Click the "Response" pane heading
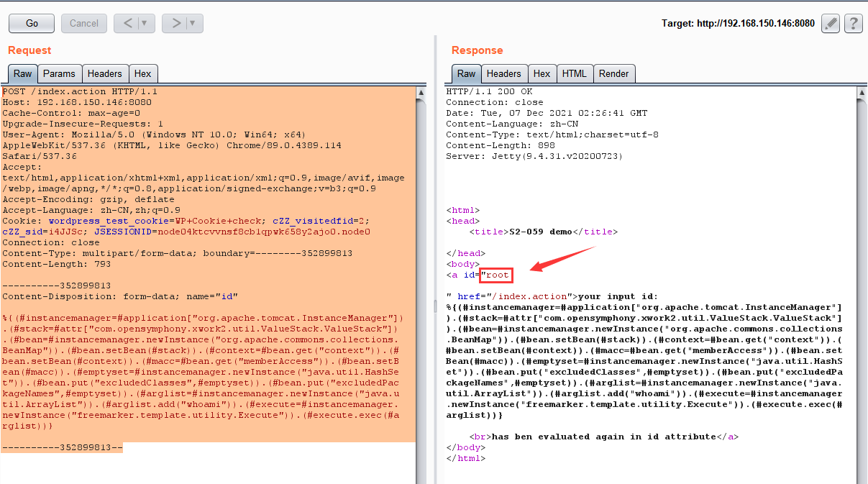 (478, 50)
